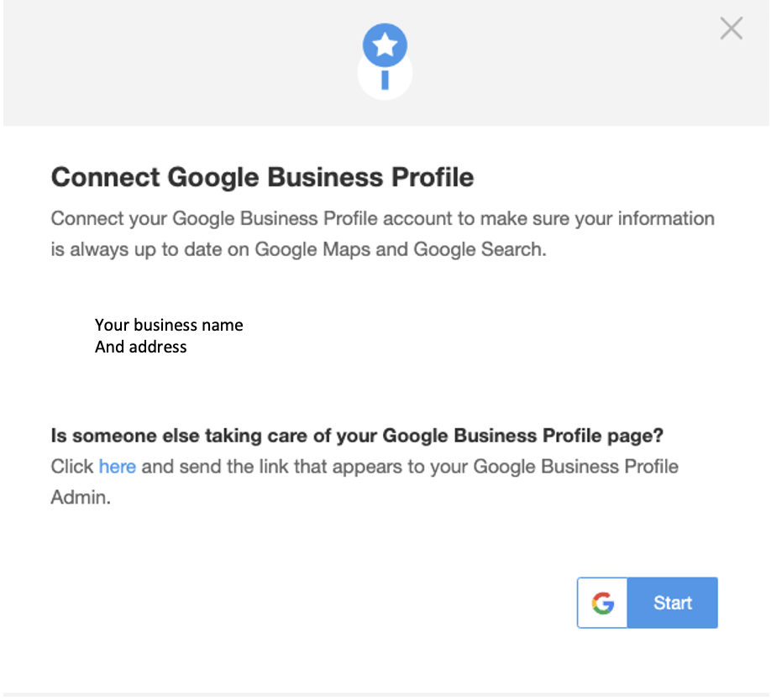Screen dimensions: 771x700
Task: Click the 'And address' line
Action: 140,347
